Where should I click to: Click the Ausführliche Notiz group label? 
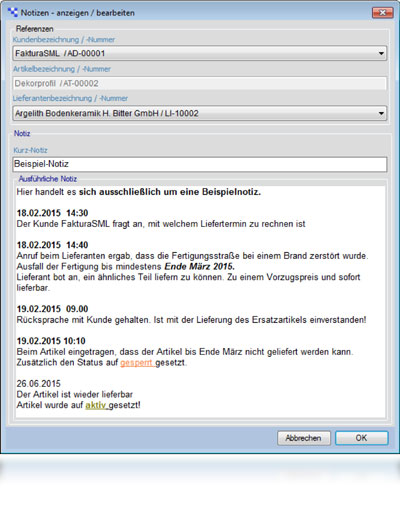48,179
